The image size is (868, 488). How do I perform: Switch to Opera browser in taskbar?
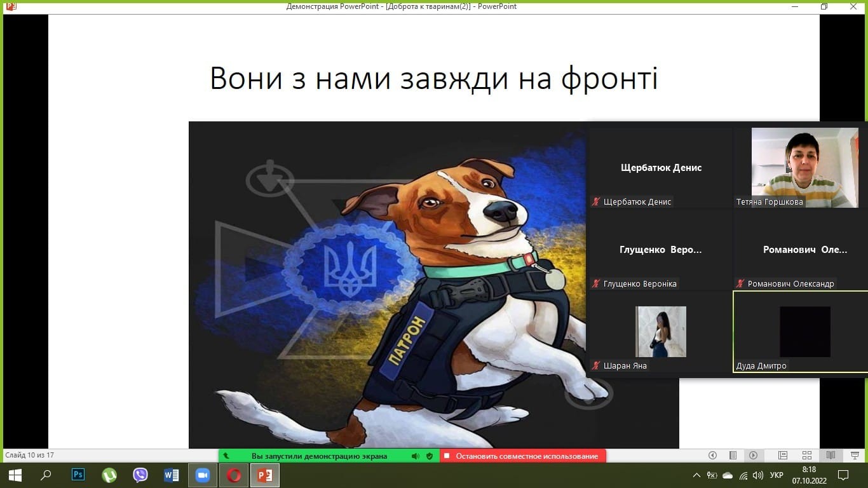pyautogui.click(x=234, y=475)
